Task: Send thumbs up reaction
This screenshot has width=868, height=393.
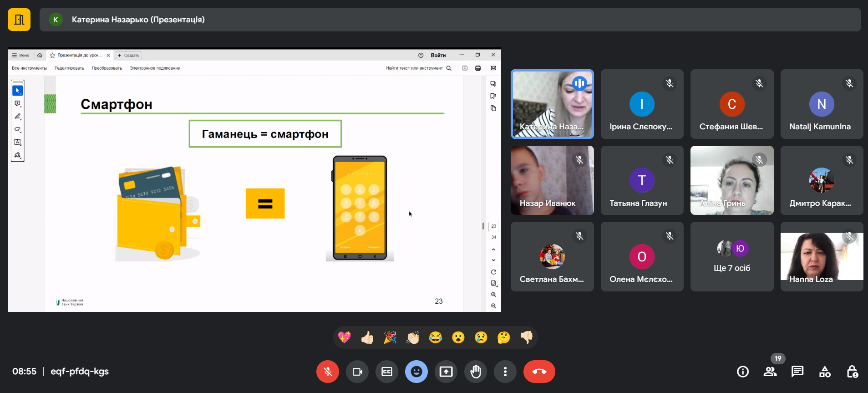Action: (x=367, y=337)
